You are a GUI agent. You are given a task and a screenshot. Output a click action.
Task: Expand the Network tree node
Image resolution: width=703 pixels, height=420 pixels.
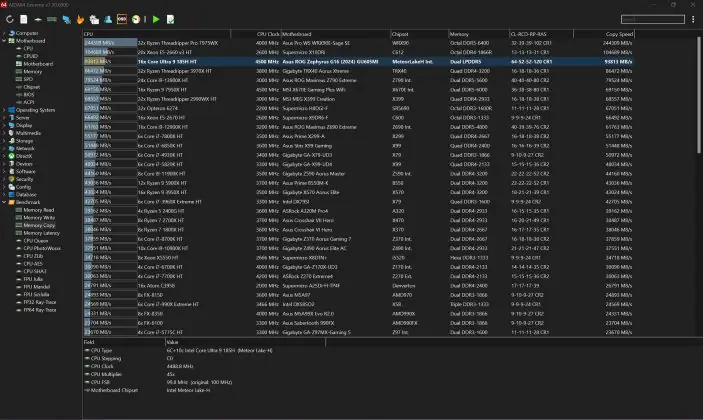click(x=4, y=148)
